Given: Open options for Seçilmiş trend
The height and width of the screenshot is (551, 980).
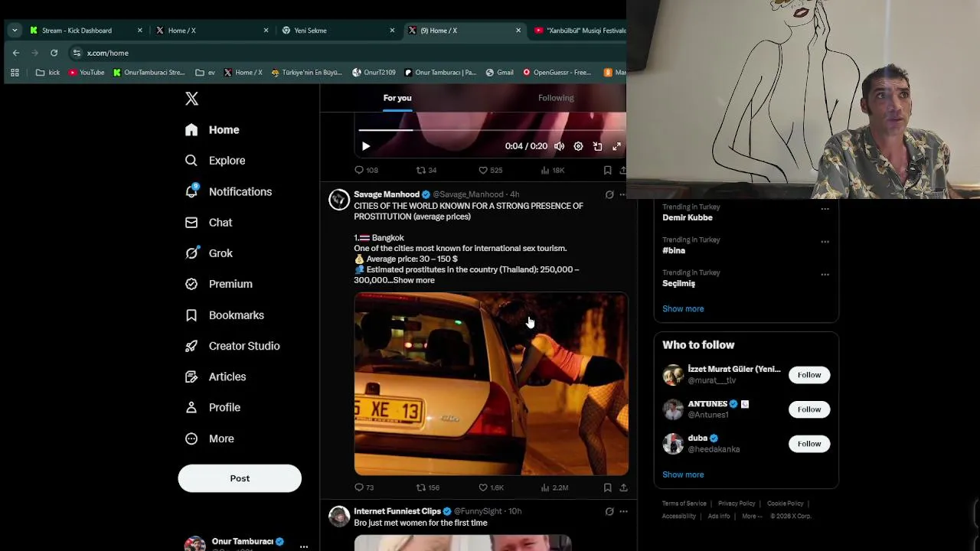Looking at the screenshot, I should click(825, 275).
